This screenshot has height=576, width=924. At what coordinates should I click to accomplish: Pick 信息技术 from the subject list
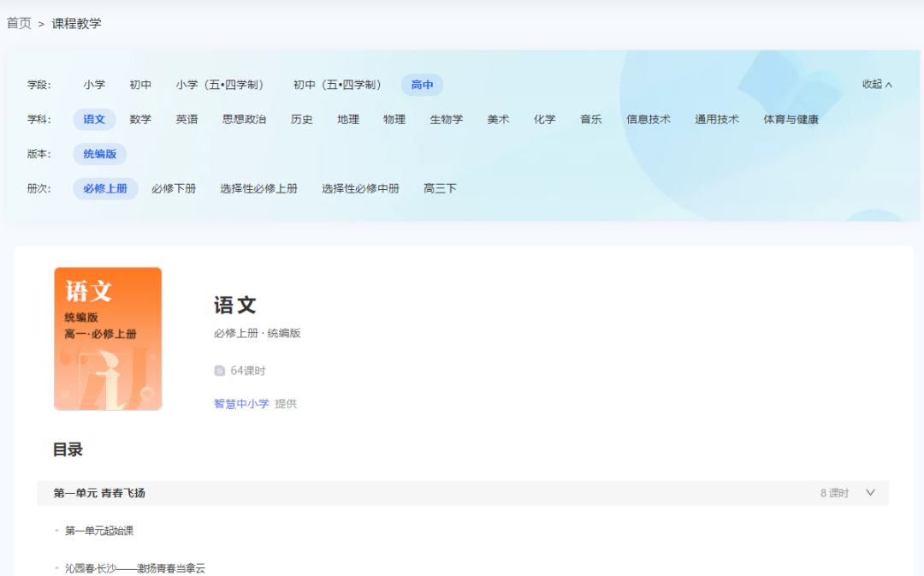(649, 120)
